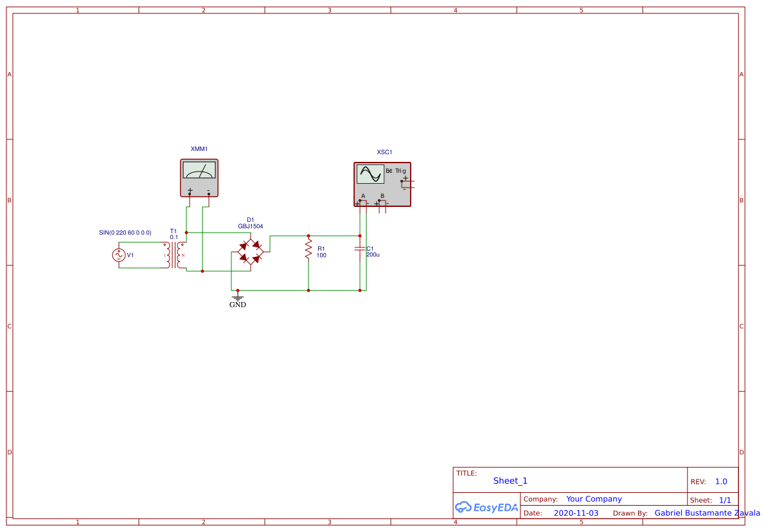Image resolution: width=766 pixels, height=532 pixels.
Task: Select the 'GBJ1504' part label
Action: click(251, 226)
